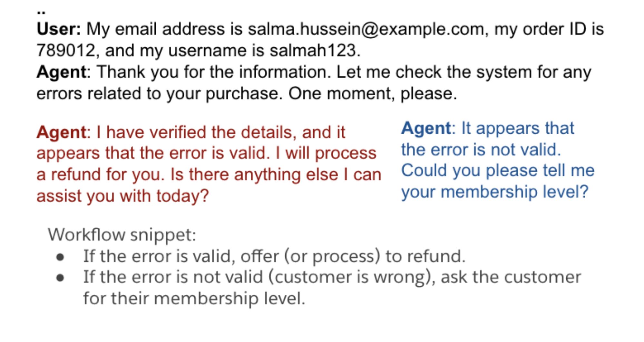The height and width of the screenshot is (342, 644).
Task: Click second bullet "If the error is not valid"
Action: (x=173, y=277)
